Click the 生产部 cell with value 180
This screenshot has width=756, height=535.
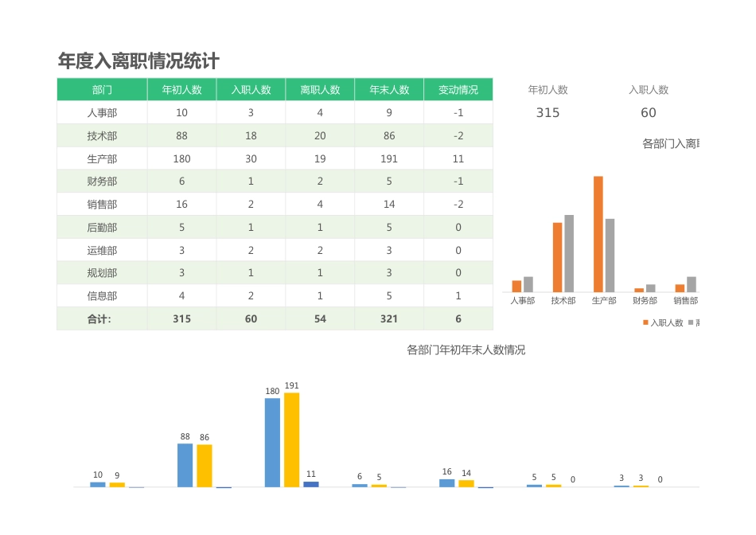coord(181,158)
